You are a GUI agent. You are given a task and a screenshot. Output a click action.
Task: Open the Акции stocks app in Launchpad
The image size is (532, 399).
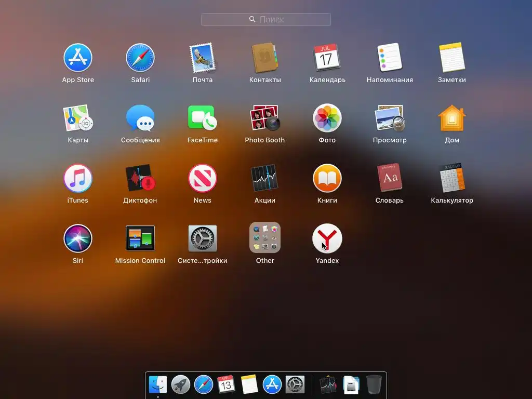pos(265,178)
